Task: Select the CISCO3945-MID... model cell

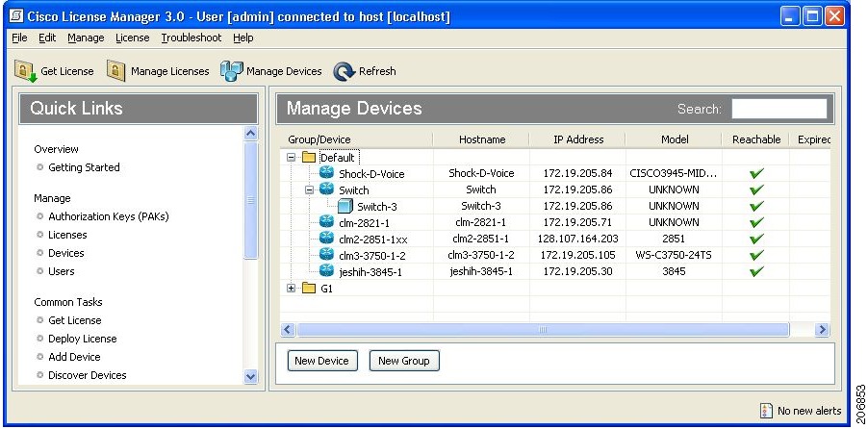Action: [x=675, y=173]
